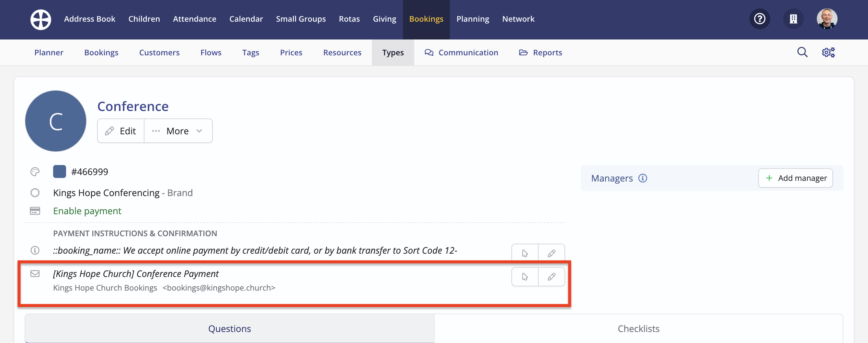
Task: Preview the Conference Payment email
Action: [525, 277]
